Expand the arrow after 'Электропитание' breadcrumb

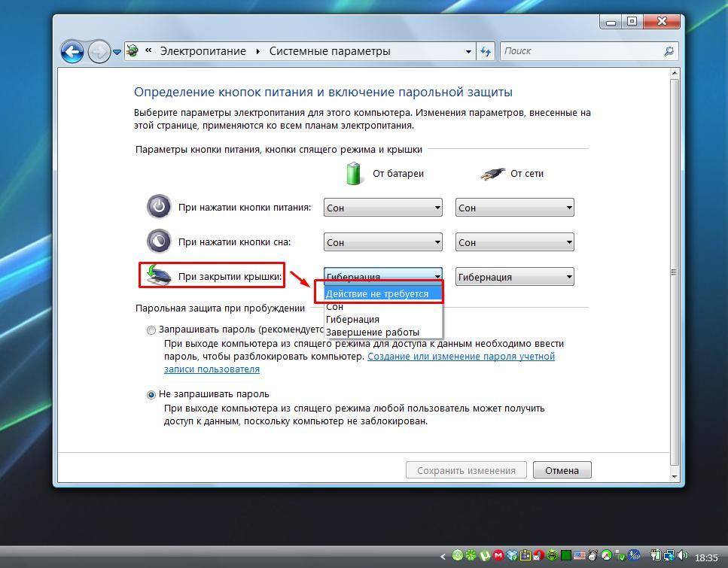258,51
